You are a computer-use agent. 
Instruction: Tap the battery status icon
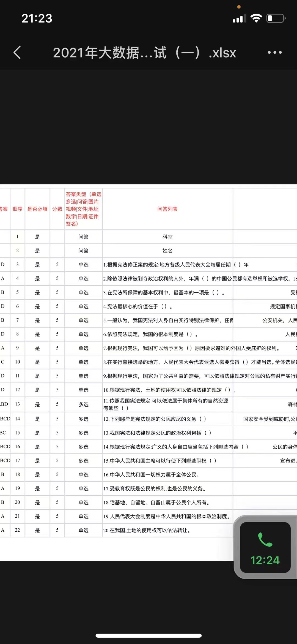coord(276,18)
